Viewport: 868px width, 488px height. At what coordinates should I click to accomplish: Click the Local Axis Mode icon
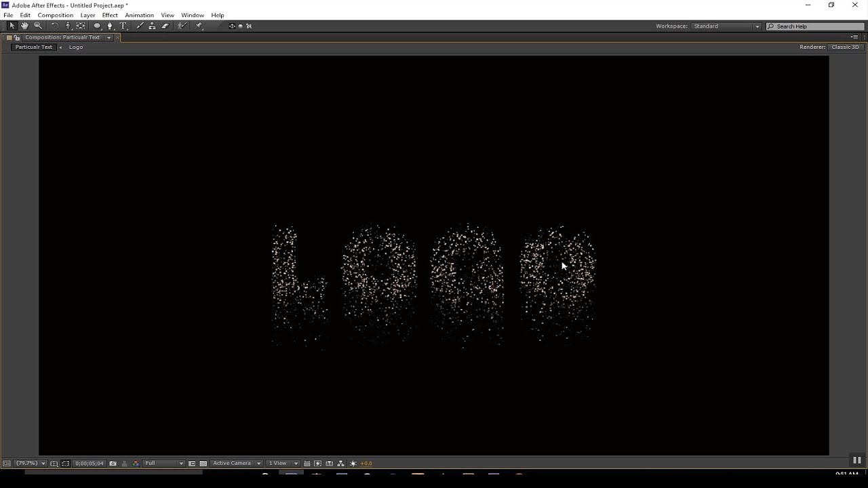[232, 26]
